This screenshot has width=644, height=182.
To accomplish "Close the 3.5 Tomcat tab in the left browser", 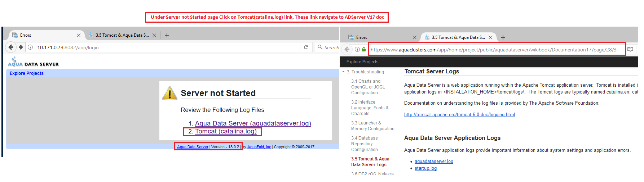I will [x=154, y=35].
